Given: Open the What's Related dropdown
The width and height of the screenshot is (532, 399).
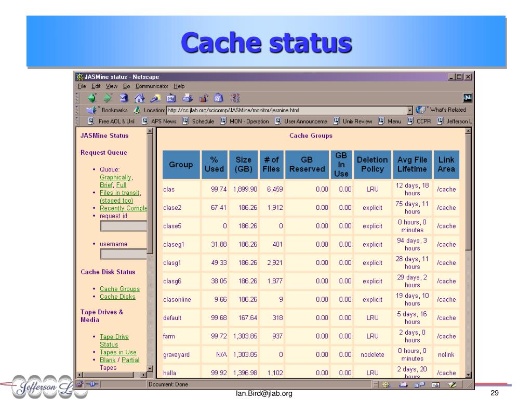Looking at the screenshot, I should point(448,110).
